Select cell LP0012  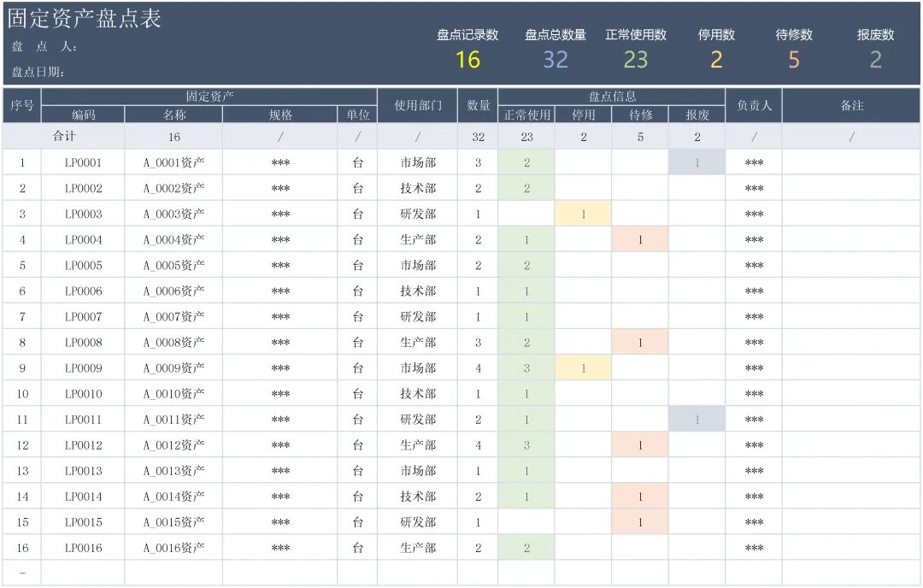pos(83,445)
